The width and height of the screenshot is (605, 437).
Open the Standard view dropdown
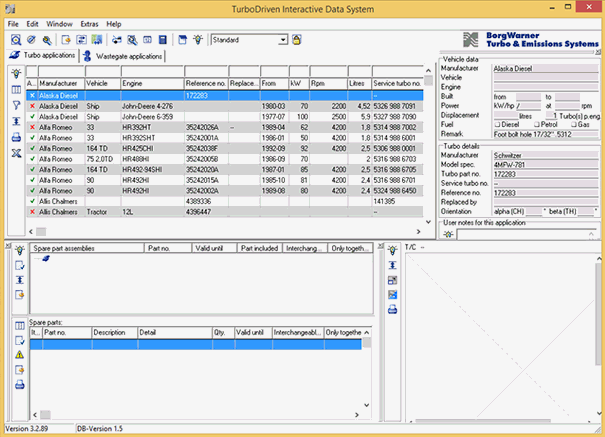pyautogui.click(x=283, y=40)
